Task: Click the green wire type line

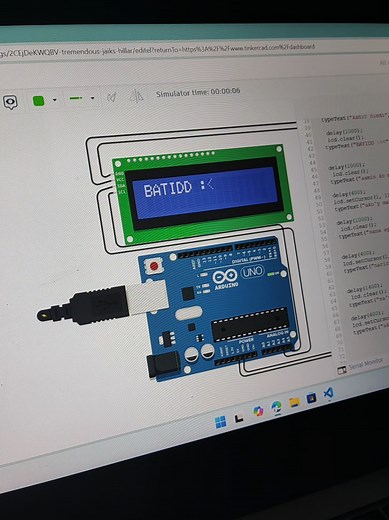Action: [x=76, y=98]
